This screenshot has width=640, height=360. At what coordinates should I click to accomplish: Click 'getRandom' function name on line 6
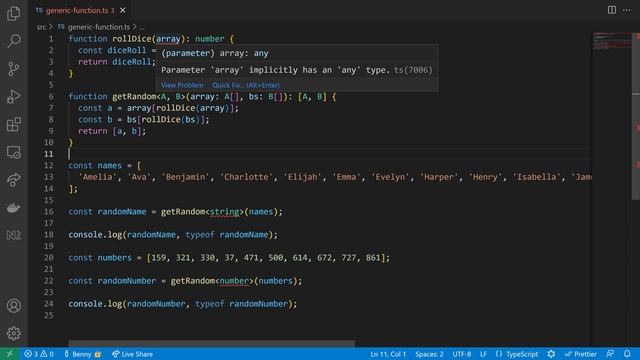pos(134,96)
